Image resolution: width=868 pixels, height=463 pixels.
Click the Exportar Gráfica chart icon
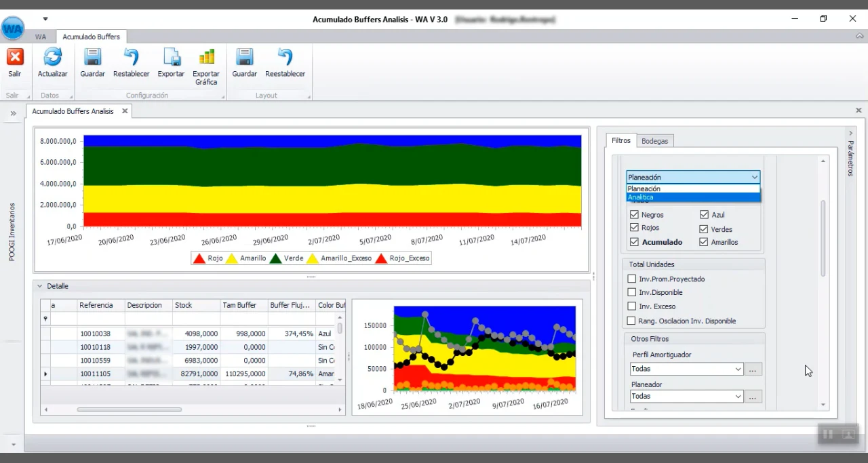point(206,57)
